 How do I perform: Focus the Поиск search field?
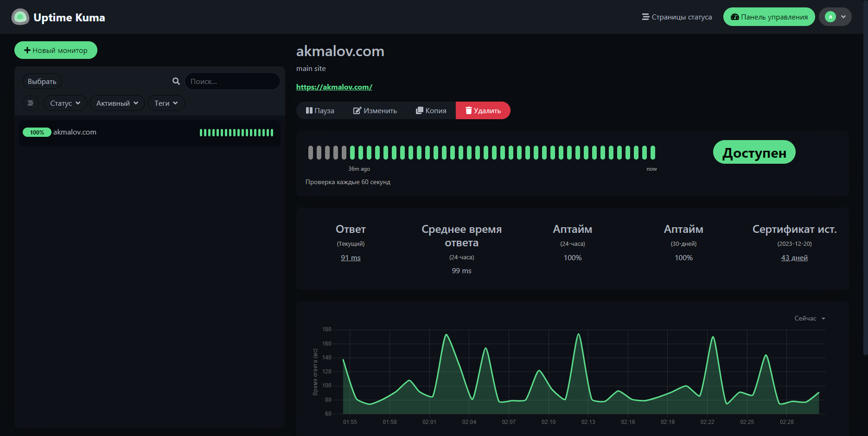pos(232,81)
